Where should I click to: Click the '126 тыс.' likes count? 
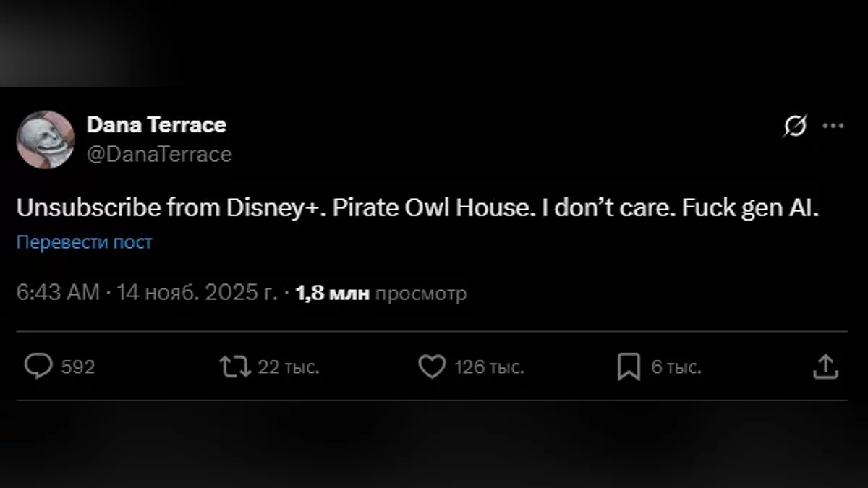(x=489, y=367)
